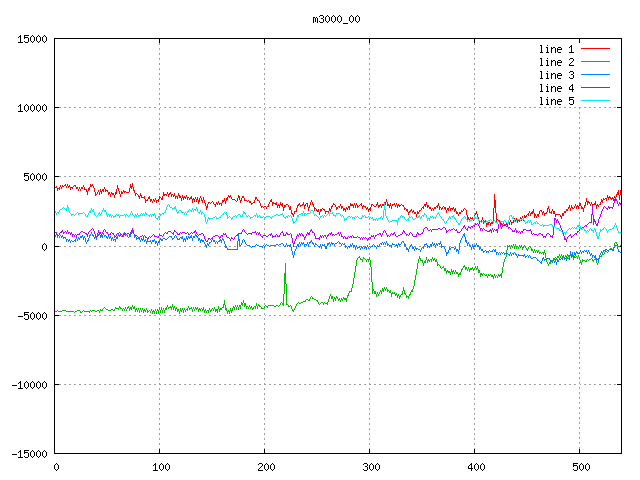
Task: Click the 15000 y-axis tick label
Action: click(30, 39)
